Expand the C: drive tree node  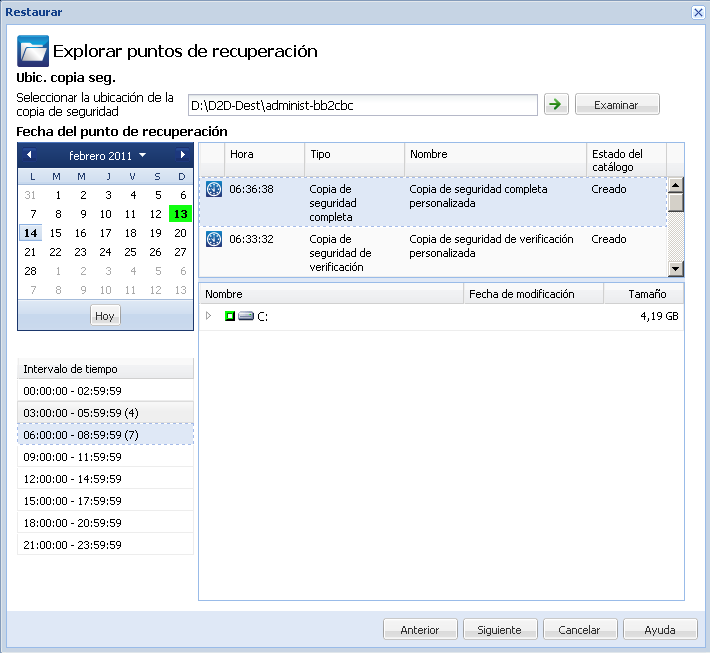209,316
